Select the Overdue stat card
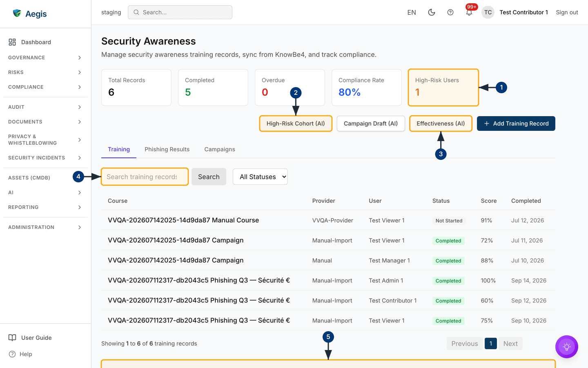588x368 pixels. coord(290,88)
